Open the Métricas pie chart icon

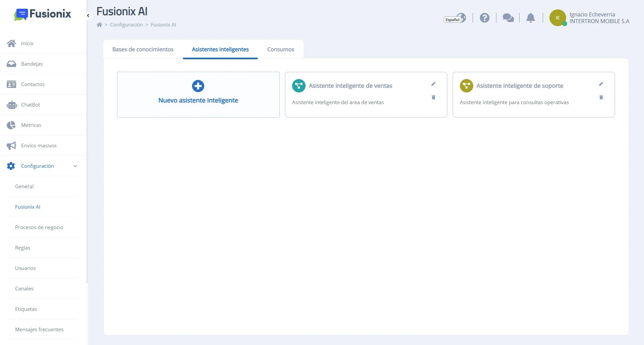(x=11, y=125)
